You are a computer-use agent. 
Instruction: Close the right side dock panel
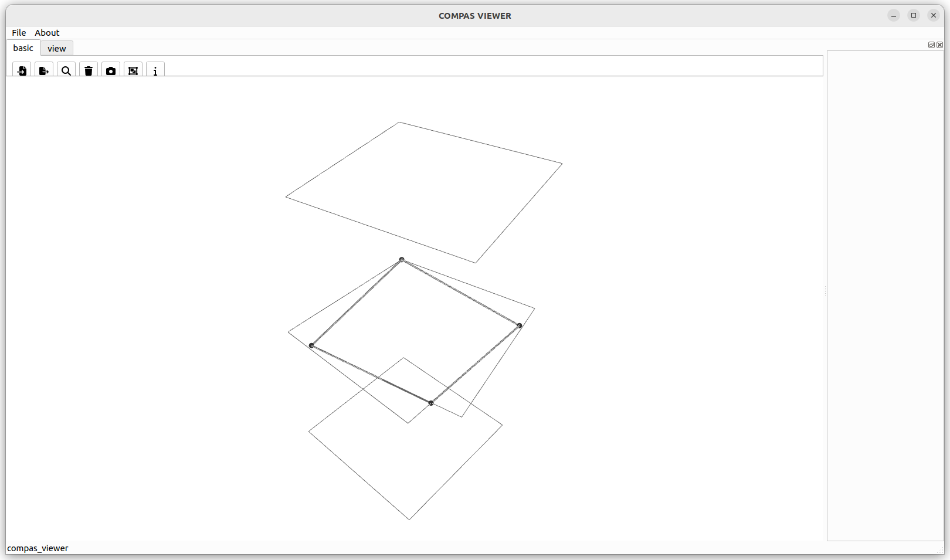[940, 45]
